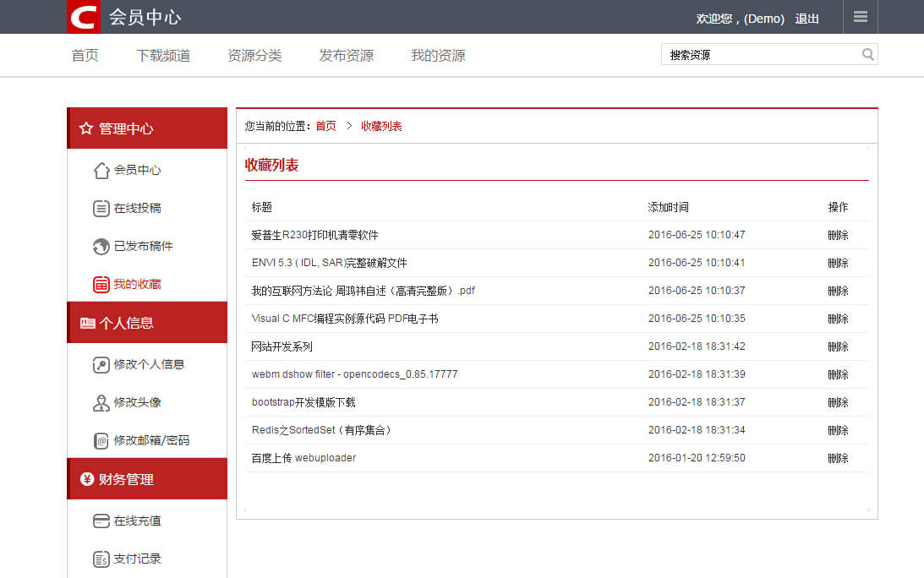Open 已发布稿件 in sidebar

click(x=143, y=246)
